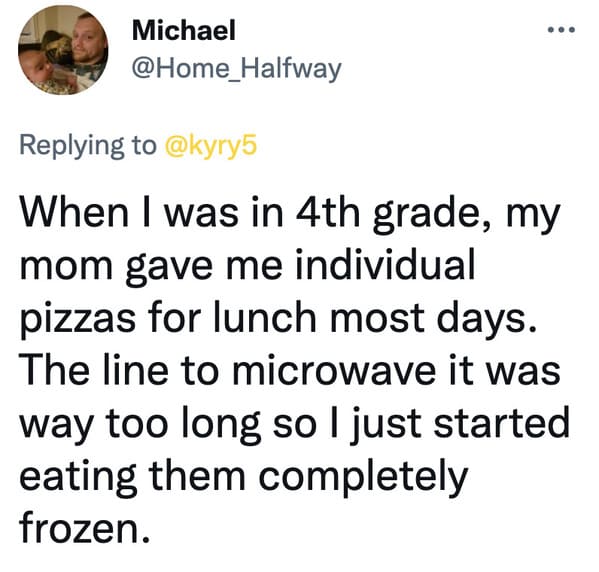Click the 'Replying to' label text
Screen dimensions: 599x572
click(x=88, y=146)
